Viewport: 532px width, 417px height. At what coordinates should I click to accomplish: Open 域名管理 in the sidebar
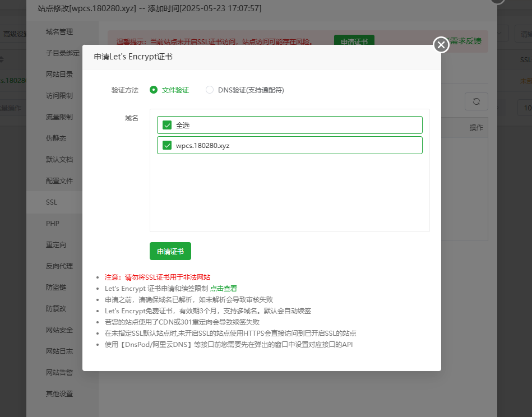[x=59, y=32]
